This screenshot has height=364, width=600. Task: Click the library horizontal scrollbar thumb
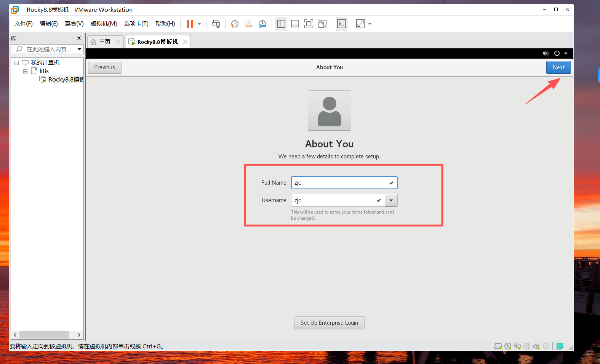(x=44, y=335)
